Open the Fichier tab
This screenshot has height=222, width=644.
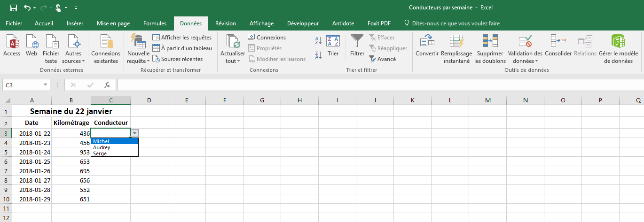[14, 23]
